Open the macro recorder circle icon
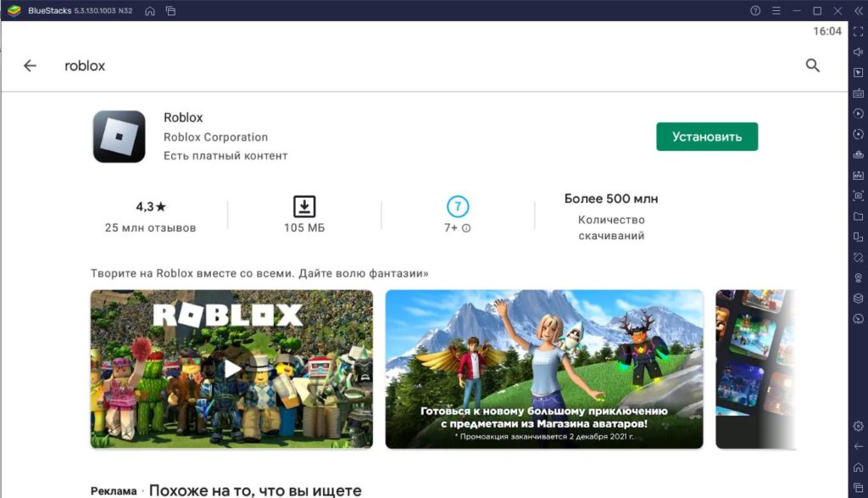Viewport: 868px width, 498px height. (x=858, y=134)
